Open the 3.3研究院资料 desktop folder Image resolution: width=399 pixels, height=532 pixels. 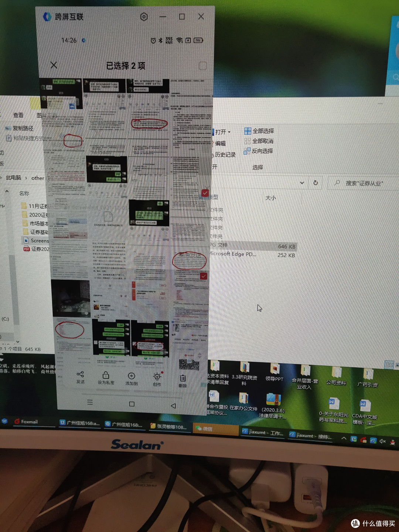pos(244,374)
